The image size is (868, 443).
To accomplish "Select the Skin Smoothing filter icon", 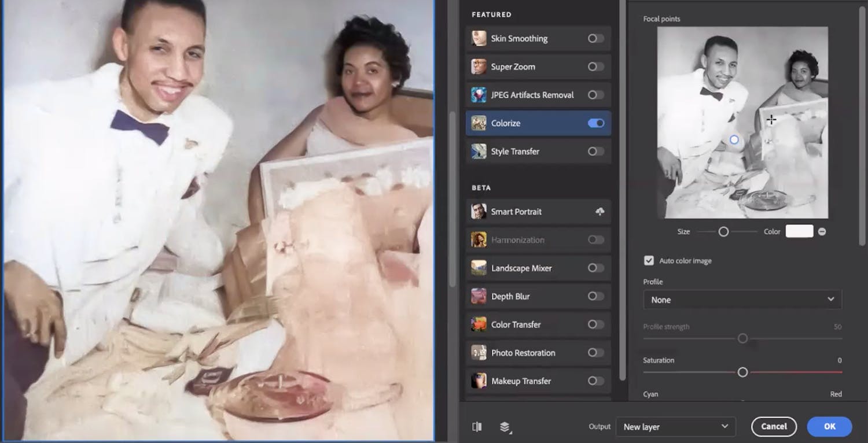I will tap(478, 38).
